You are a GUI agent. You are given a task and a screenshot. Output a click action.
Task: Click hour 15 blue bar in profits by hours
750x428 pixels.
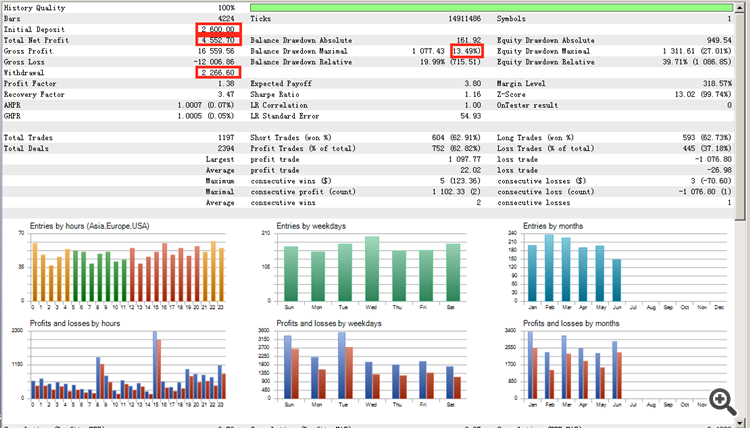click(x=154, y=365)
